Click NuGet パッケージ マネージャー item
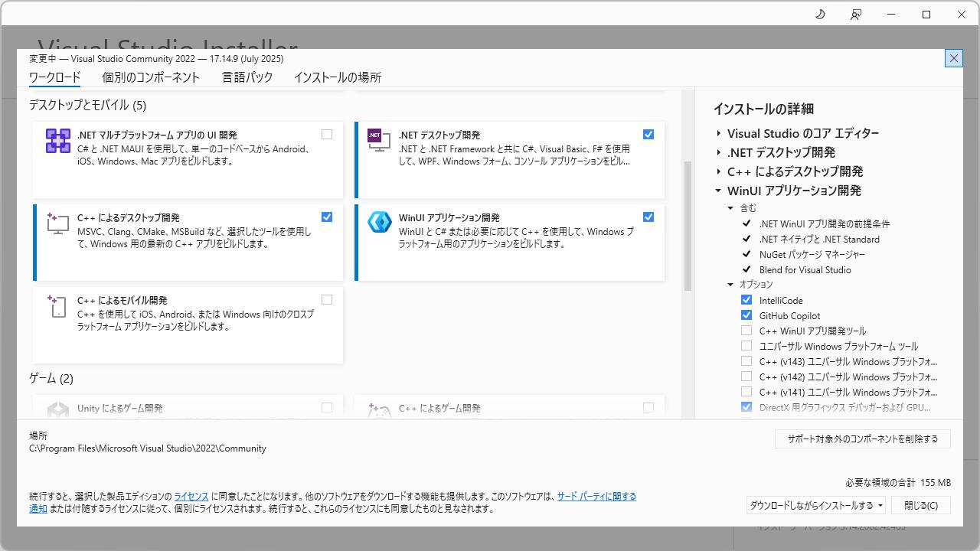Screen dimensions: 980x551 click(812, 255)
